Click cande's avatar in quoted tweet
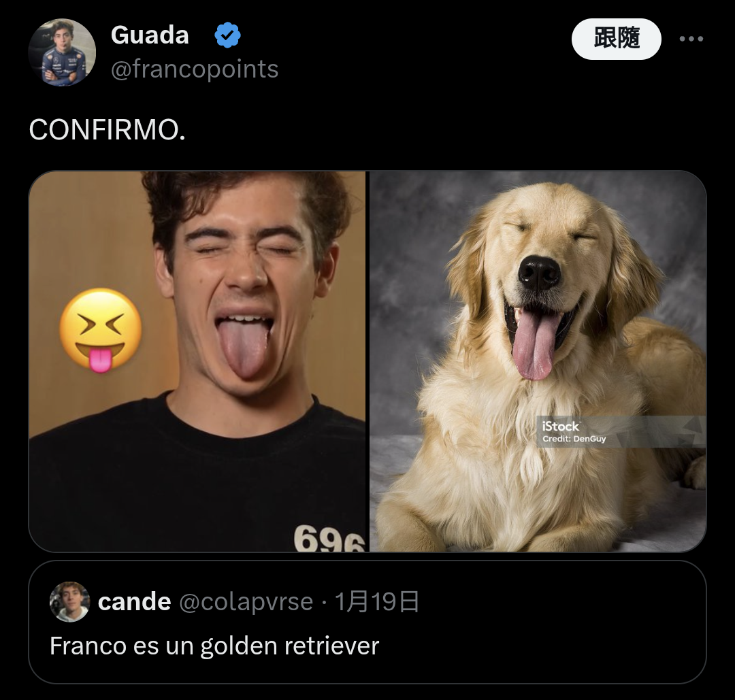Screen dimensions: 735x700 (69, 601)
